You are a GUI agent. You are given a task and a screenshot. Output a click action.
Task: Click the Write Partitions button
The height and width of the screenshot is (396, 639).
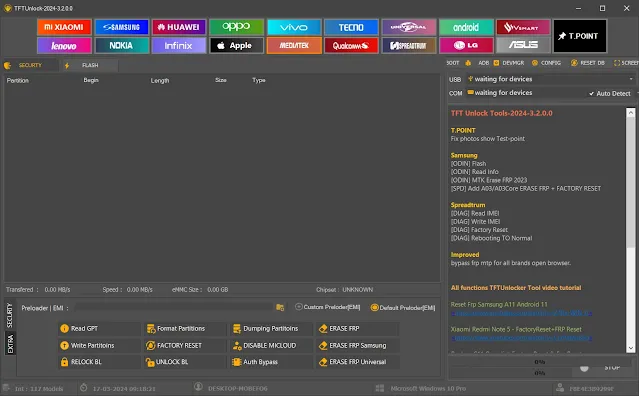click(99, 345)
